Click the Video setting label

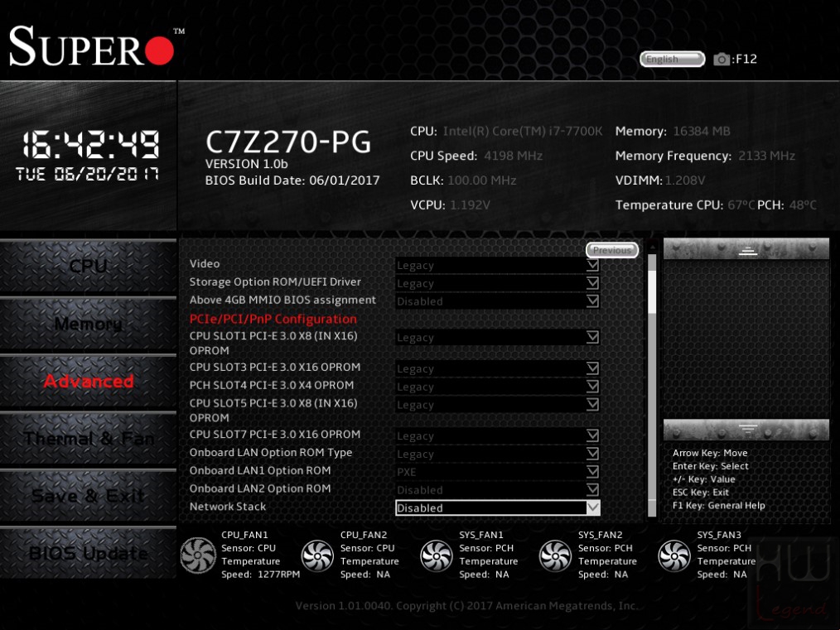(205, 263)
